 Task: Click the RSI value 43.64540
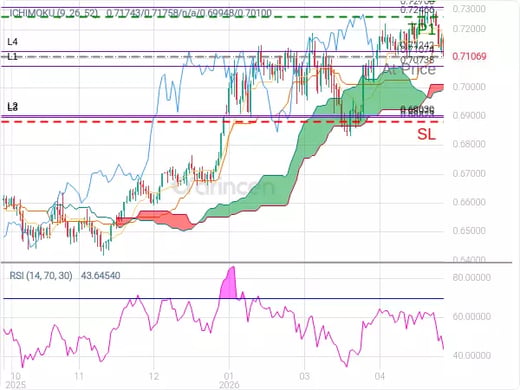tap(100, 276)
